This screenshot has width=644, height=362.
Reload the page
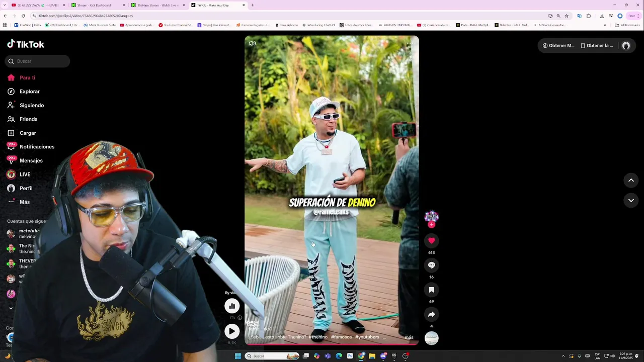(23, 16)
